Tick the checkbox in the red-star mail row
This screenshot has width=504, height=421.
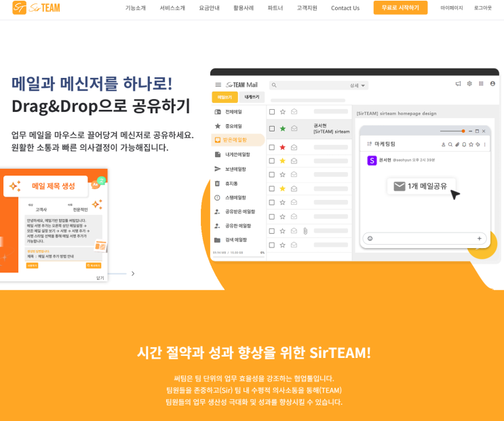tap(272, 147)
